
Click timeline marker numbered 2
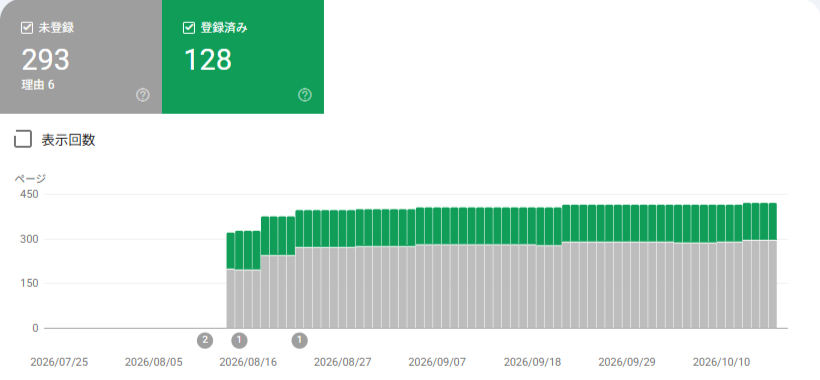tap(205, 341)
